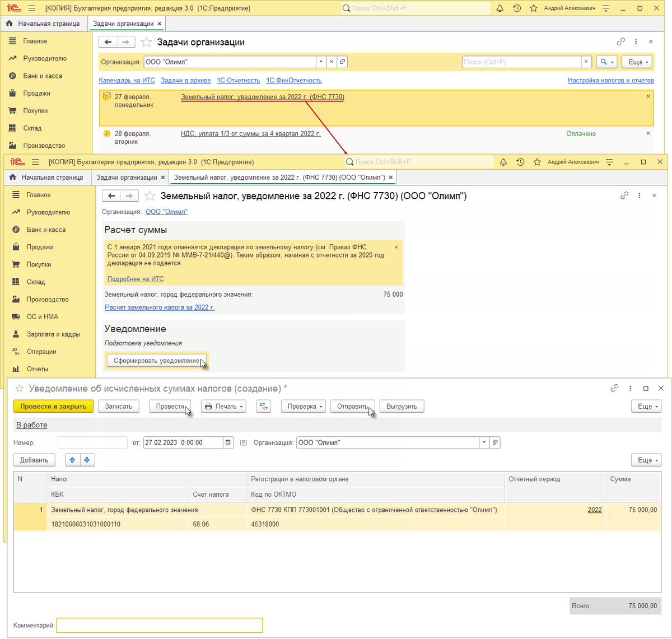Image resolution: width=672 pixels, height=639 pixels.
Task: Clear the search field in Задачи организации
Action: [586, 62]
